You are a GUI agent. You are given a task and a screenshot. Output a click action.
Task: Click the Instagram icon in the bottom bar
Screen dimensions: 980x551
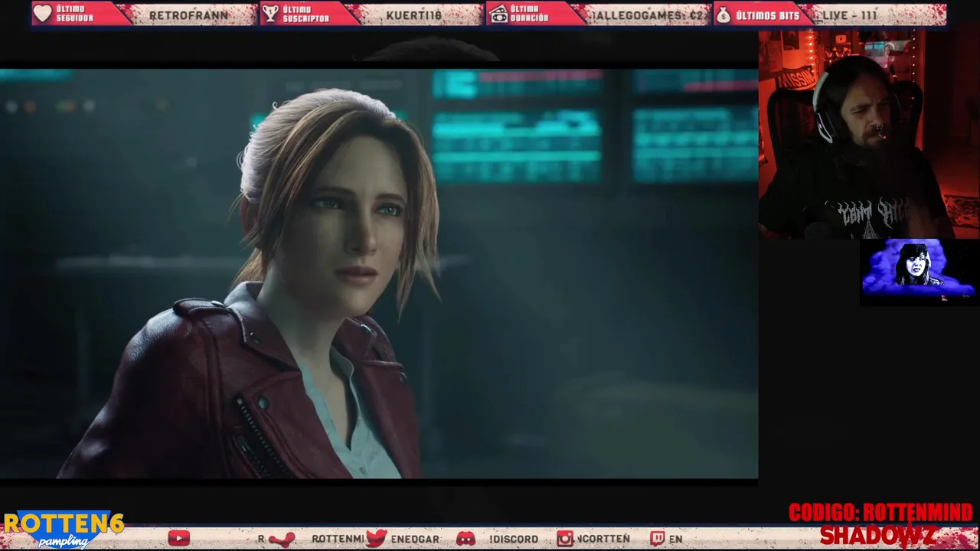[566, 539]
